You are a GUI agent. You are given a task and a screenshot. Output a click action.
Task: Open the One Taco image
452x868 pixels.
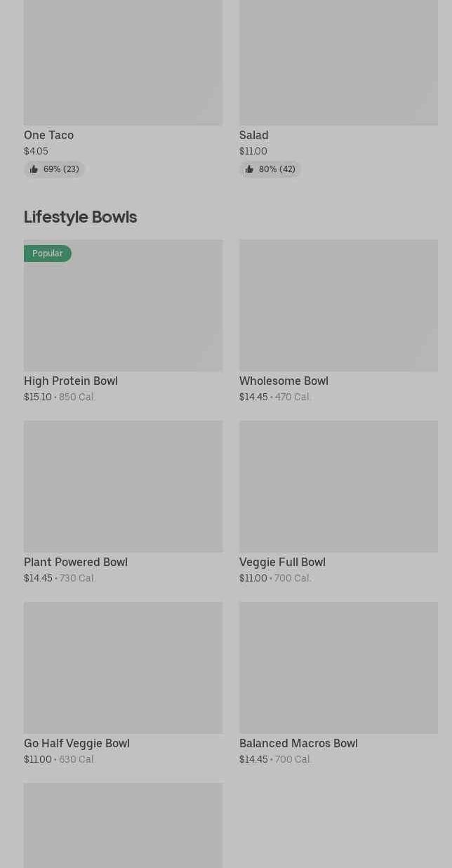(123, 63)
